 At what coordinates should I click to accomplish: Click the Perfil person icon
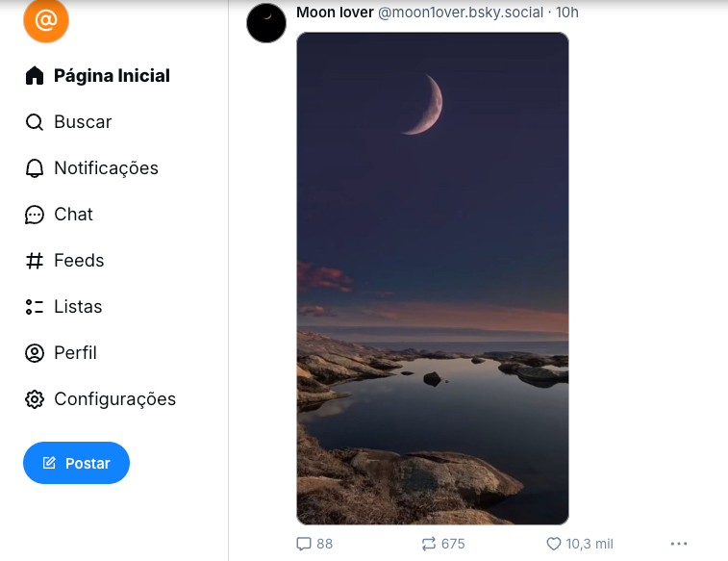click(35, 353)
